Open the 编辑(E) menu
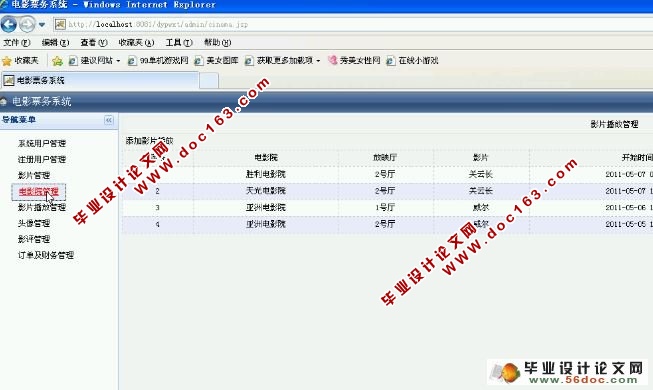 (x=55, y=42)
